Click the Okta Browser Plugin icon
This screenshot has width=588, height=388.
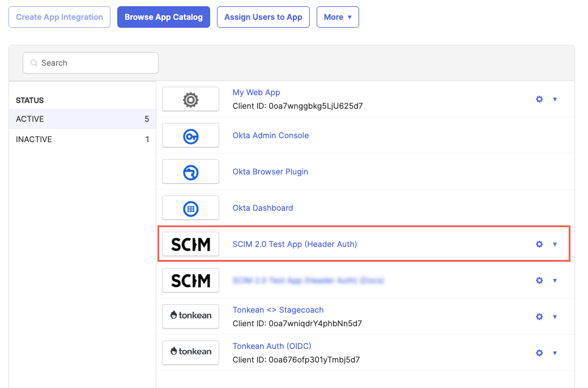click(190, 171)
